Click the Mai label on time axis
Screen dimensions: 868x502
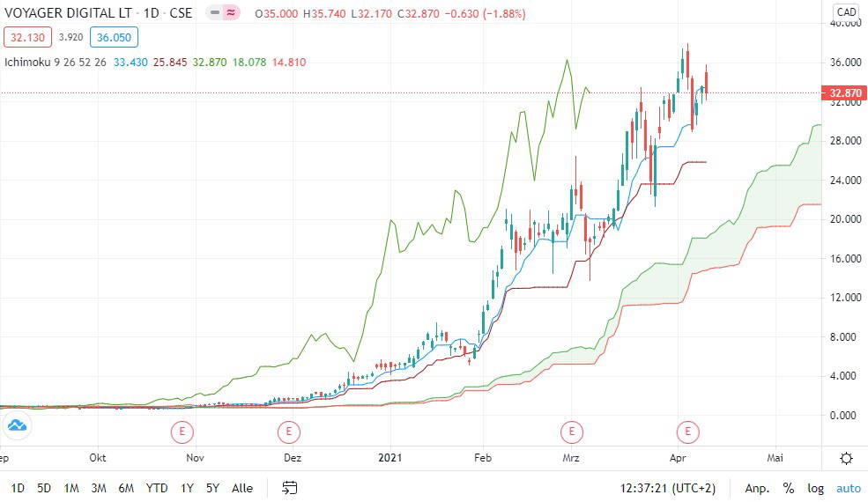pyautogui.click(x=775, y=458)
